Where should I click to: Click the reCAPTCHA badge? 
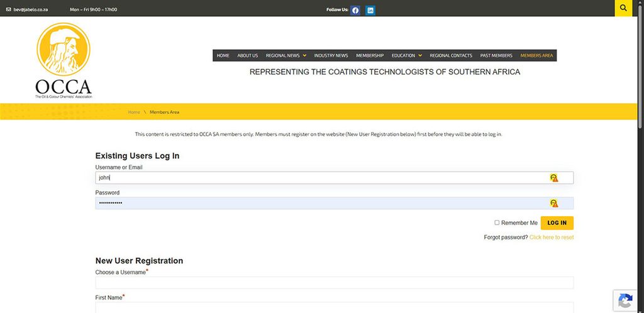(x=625, y=302)
